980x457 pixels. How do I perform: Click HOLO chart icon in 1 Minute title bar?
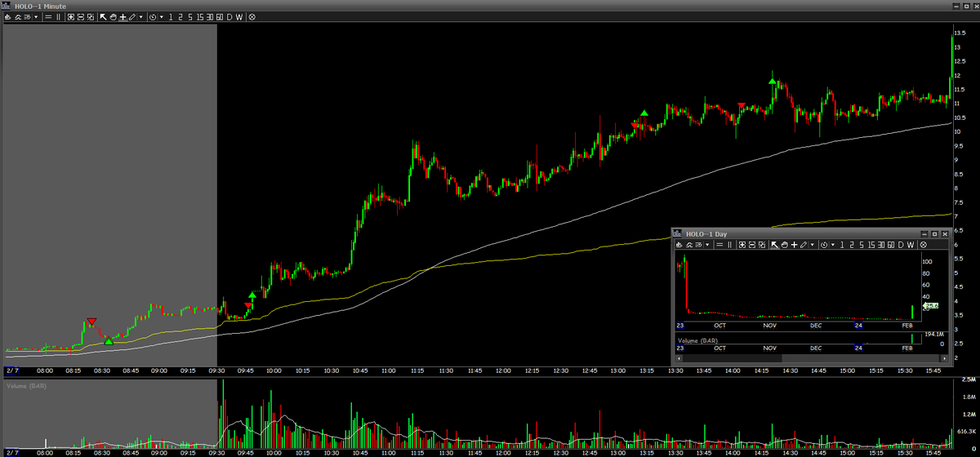(7, 6)
